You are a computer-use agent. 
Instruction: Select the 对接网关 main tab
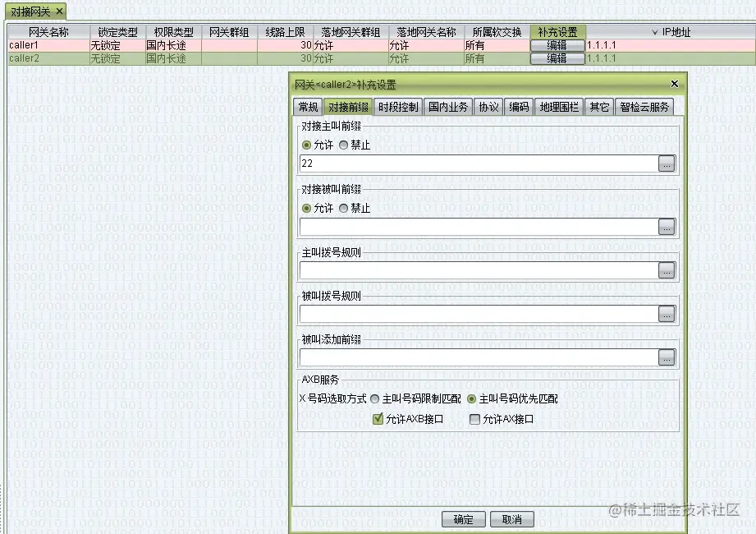[30, 12]
